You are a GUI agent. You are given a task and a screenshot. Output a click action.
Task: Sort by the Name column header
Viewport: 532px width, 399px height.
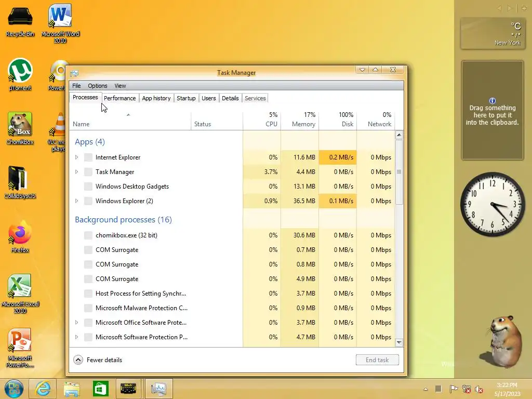point(130,120)
